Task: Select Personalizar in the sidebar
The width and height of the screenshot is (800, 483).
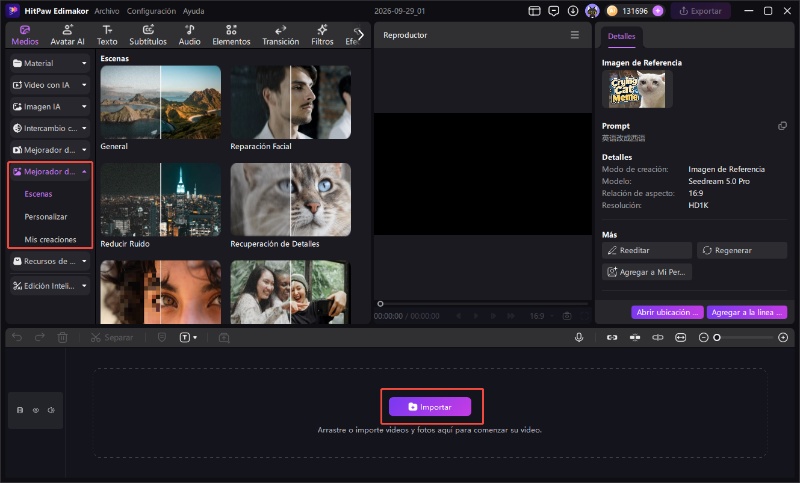Action: coord(46,217)
